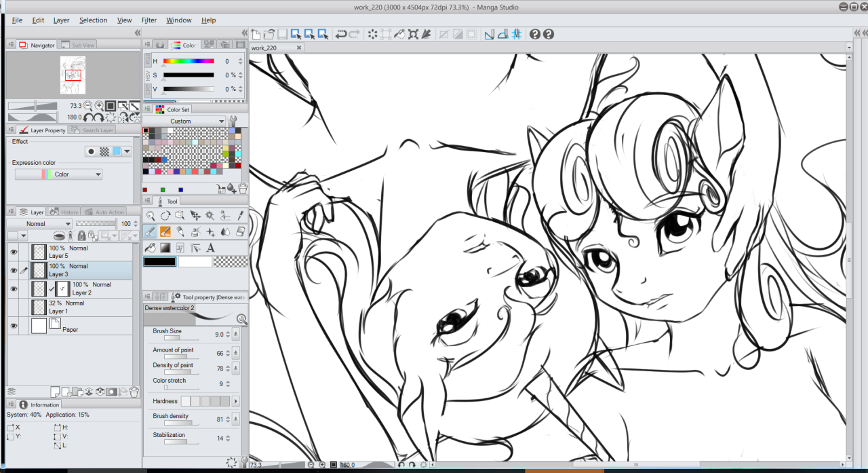868x473 pixels.
Task: Open the Filter menu
Action: [x=149, y=20]
